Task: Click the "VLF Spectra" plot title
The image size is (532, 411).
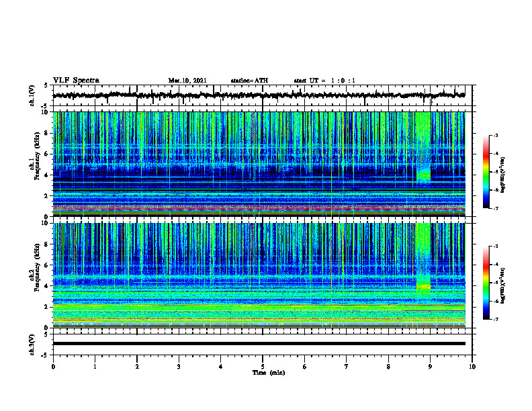Action: 76,80
